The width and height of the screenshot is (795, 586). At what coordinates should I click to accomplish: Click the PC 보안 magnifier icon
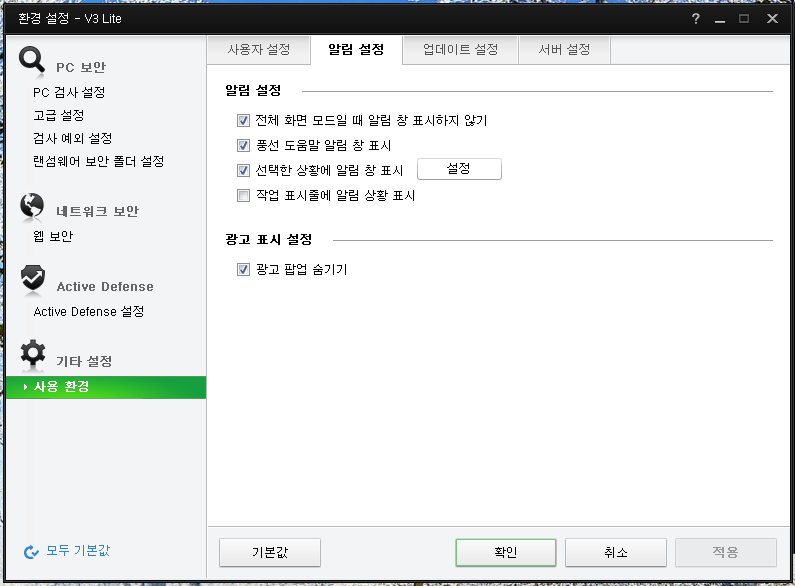[x=32, y=60]
